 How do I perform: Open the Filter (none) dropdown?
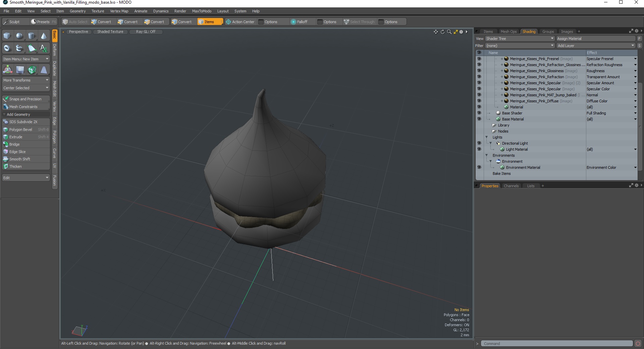(520, 46)
